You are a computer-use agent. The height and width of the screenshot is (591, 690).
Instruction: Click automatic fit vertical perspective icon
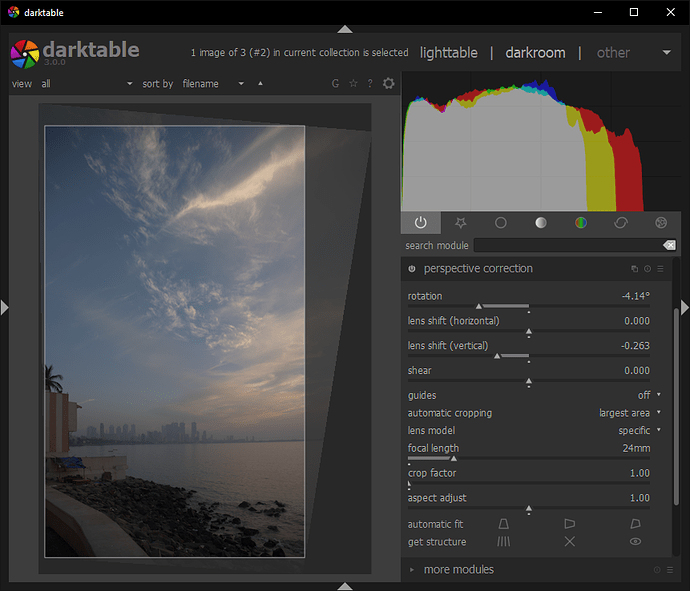[503, 524]
